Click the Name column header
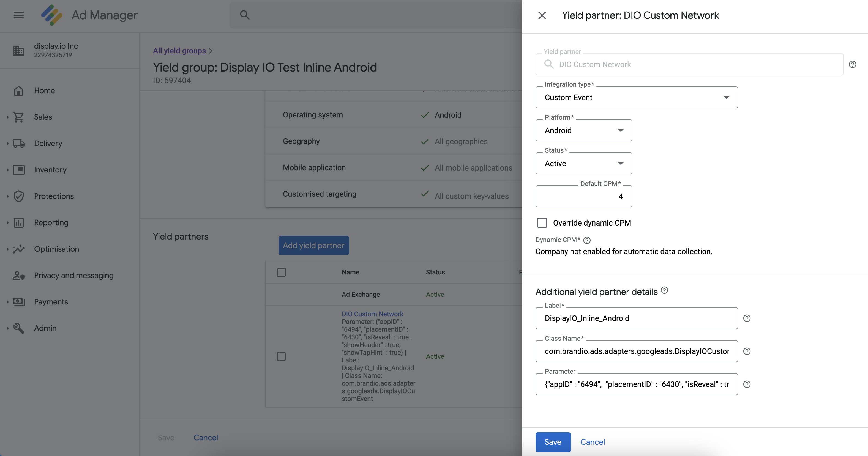 click(350, 272)
